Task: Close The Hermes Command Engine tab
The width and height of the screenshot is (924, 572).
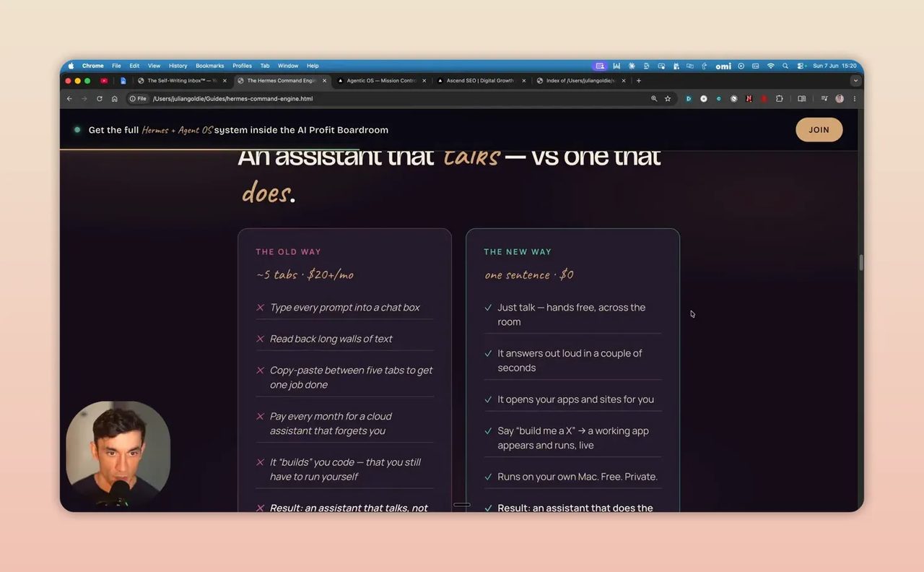Action: point(324,81)
